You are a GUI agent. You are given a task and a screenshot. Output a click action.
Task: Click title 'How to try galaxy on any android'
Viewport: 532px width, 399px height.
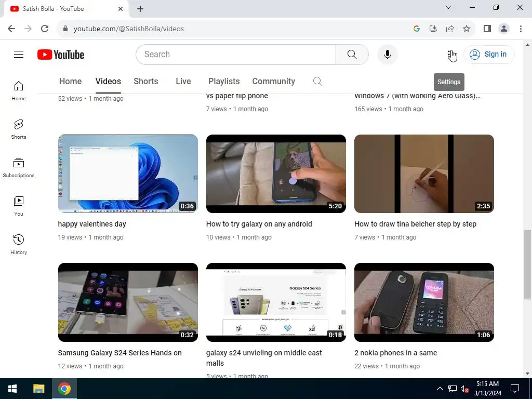coord(259,224)
